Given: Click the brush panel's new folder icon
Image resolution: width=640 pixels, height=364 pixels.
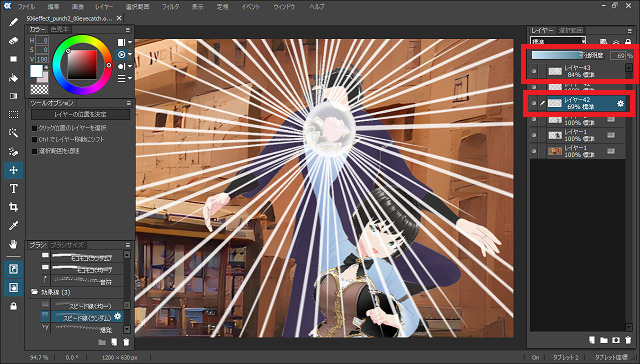Looking at the screenshot, I should pos(102,342).
